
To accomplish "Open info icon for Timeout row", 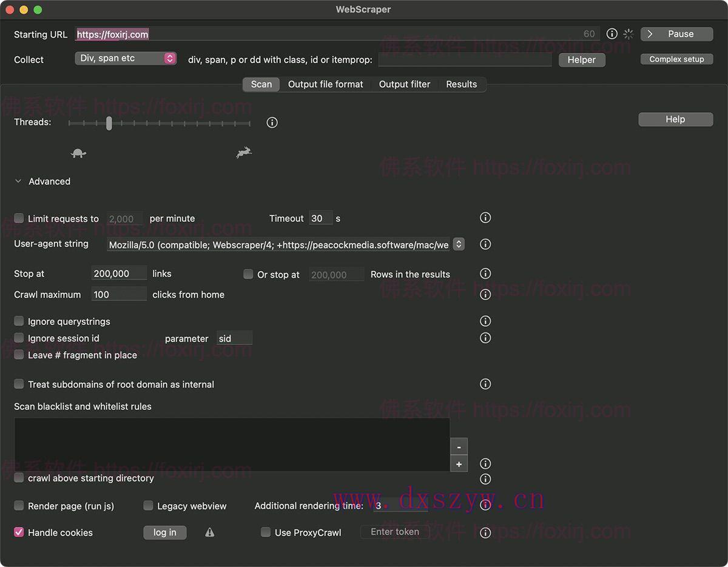I will point(485,218).
